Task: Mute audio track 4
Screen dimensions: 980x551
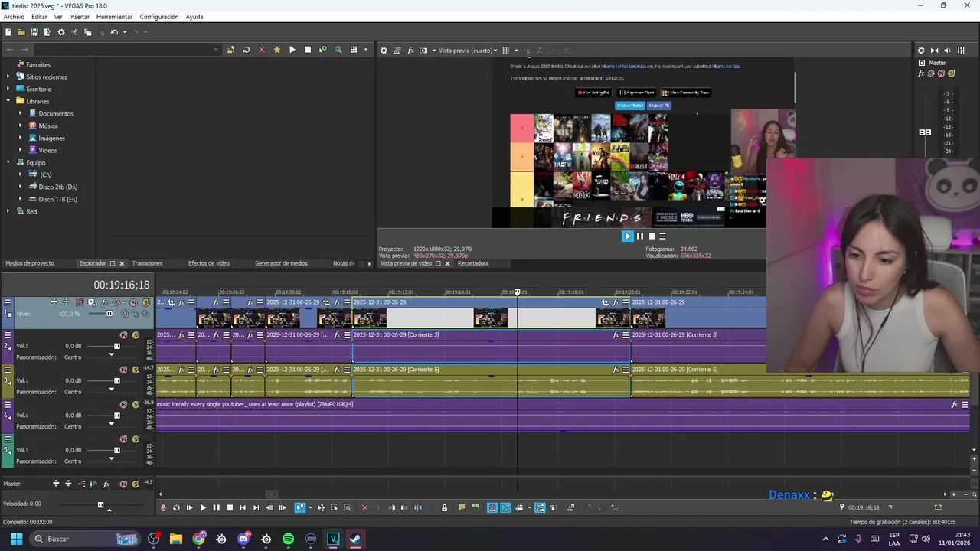Action: pyautogui.click(x=123, y=404)
